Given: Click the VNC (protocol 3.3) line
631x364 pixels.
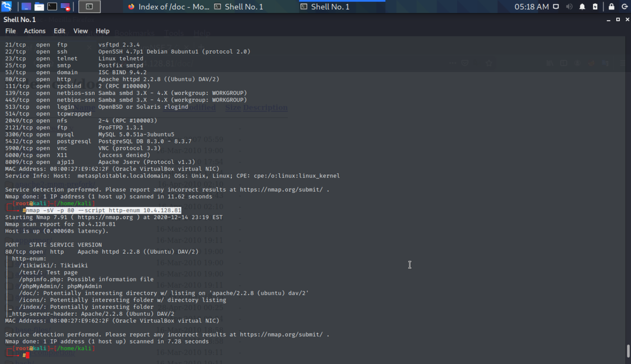Looking at the screenshot, I should pyautogui.click(x=84, y=148).
